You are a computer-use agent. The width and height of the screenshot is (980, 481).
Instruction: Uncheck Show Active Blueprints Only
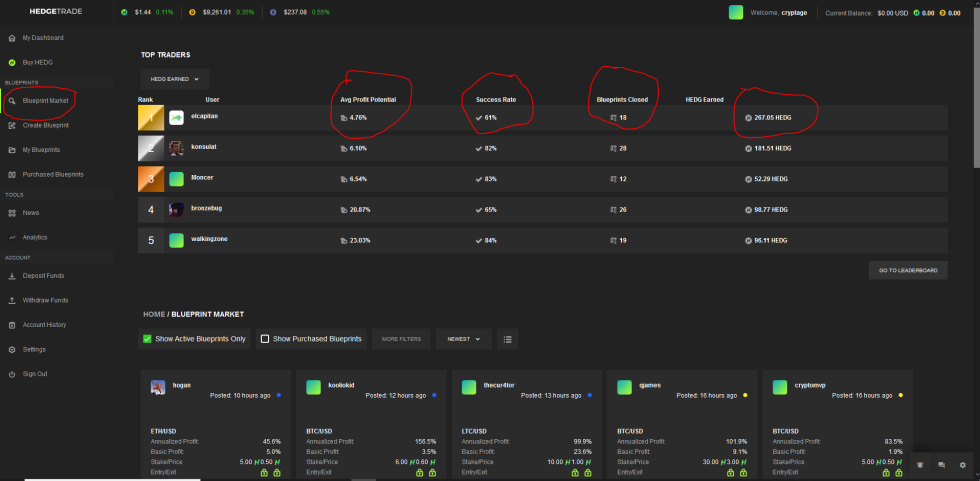pos(148,339)
